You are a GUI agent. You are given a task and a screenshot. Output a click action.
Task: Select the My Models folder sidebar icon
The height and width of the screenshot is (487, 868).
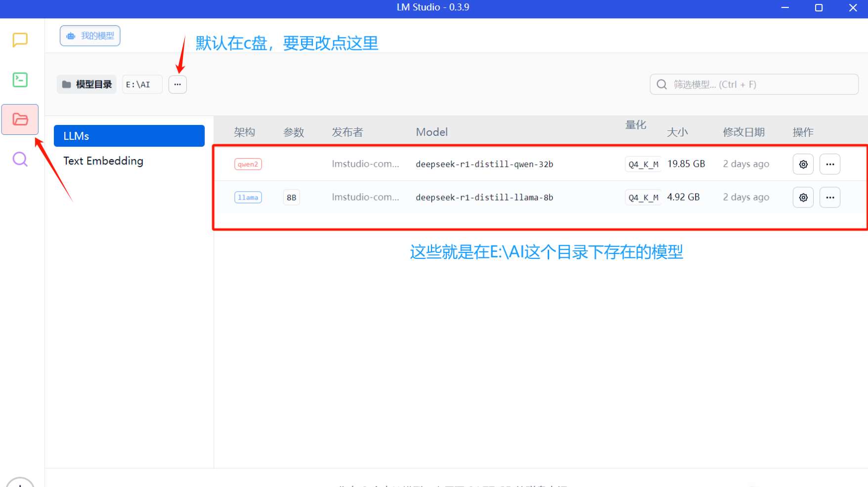click(x=20, y=119)
